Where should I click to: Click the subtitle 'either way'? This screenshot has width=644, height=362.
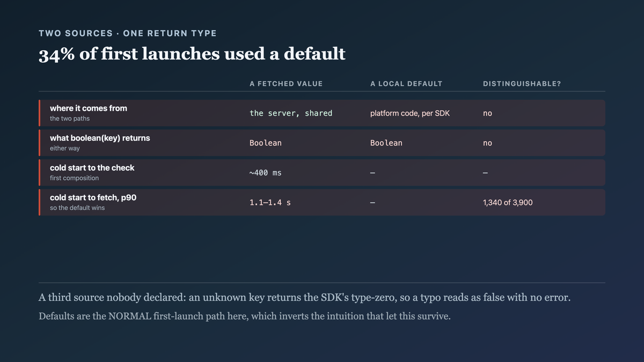click(x=65, y=148)
